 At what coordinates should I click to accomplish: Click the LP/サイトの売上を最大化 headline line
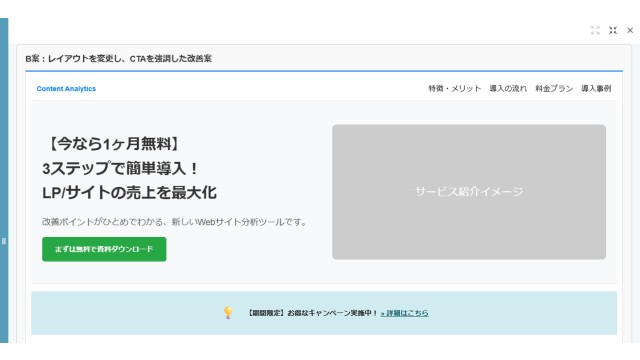tap(129, 193)
